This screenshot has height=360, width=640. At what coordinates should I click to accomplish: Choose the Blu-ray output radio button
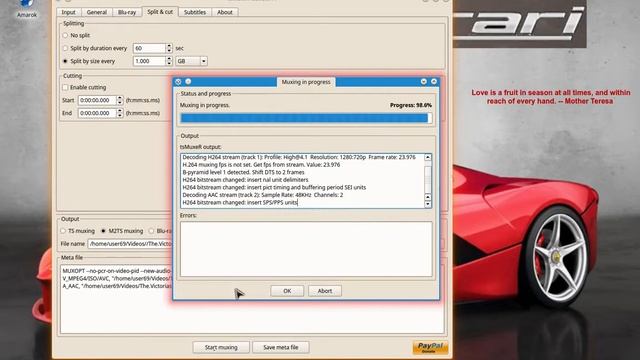click(151, 231)
